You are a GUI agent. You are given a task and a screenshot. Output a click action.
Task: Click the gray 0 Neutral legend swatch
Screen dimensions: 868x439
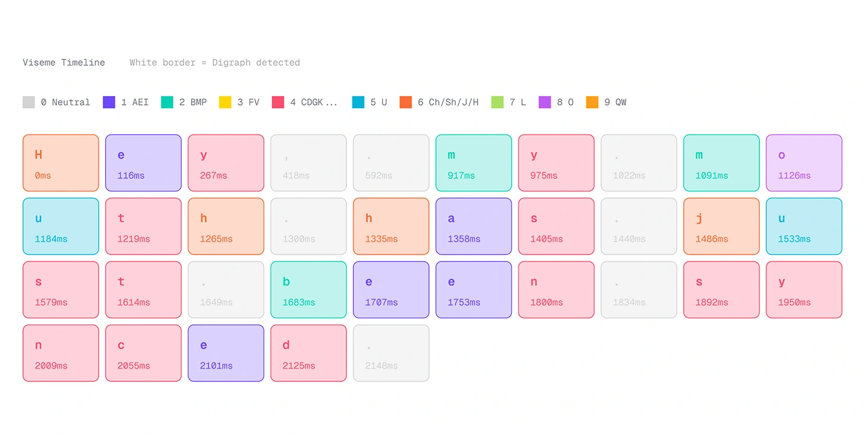pos(29,102)
